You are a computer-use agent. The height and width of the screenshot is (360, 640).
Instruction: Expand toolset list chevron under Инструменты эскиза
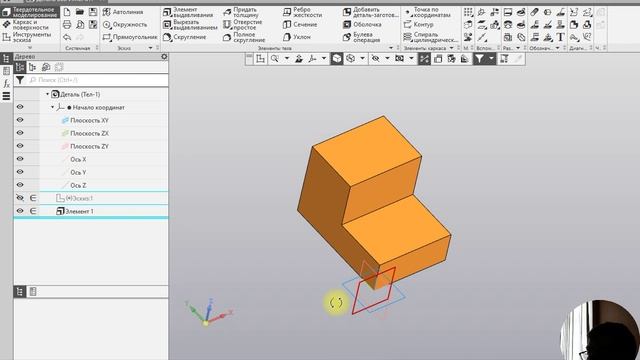(29, 48)
